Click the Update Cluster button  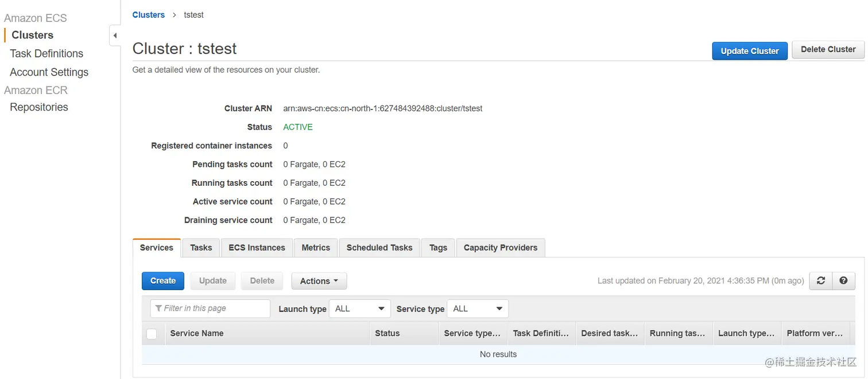tap(750, 50)
